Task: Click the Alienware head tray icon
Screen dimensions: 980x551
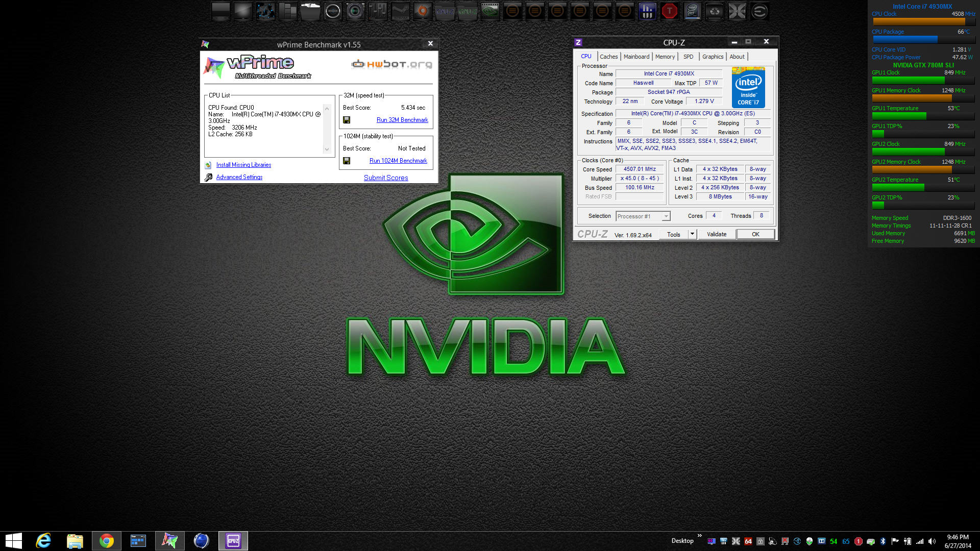Action: (x=810, y=541)
